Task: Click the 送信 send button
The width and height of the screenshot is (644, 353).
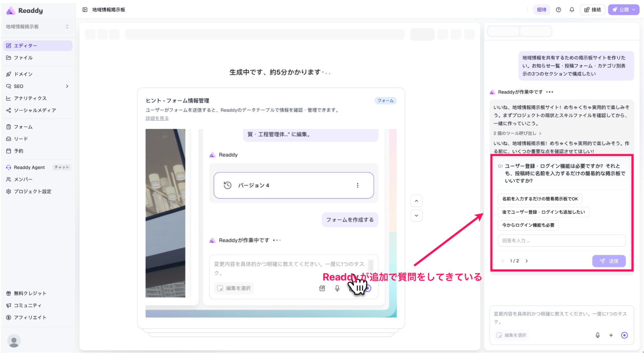Action: tap(609, 261)
